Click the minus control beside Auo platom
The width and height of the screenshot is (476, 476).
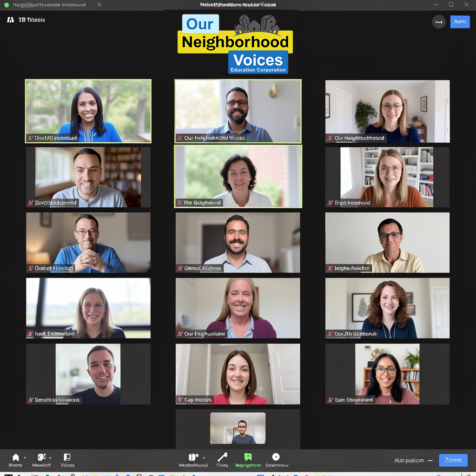pyautogui.click(x=430, y=461)
